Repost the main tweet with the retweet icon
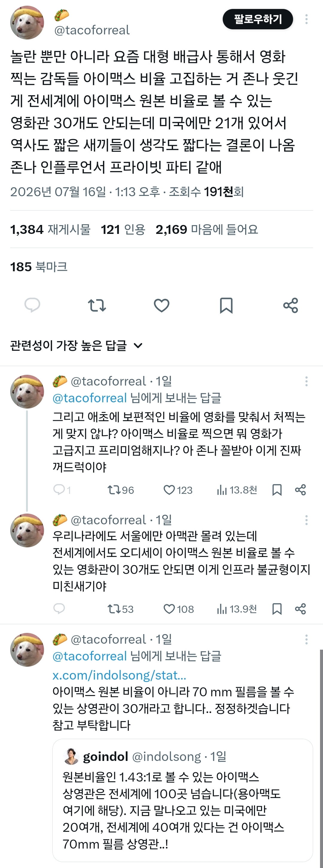This screenshot has width=323, height=868. (x=97, y=305)
